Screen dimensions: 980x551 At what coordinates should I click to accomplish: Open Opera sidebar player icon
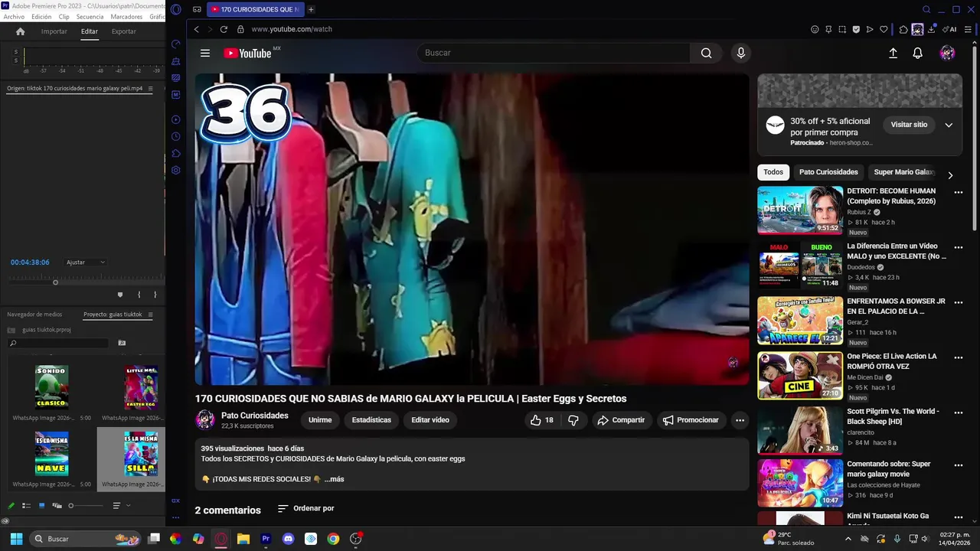(176, 119)
